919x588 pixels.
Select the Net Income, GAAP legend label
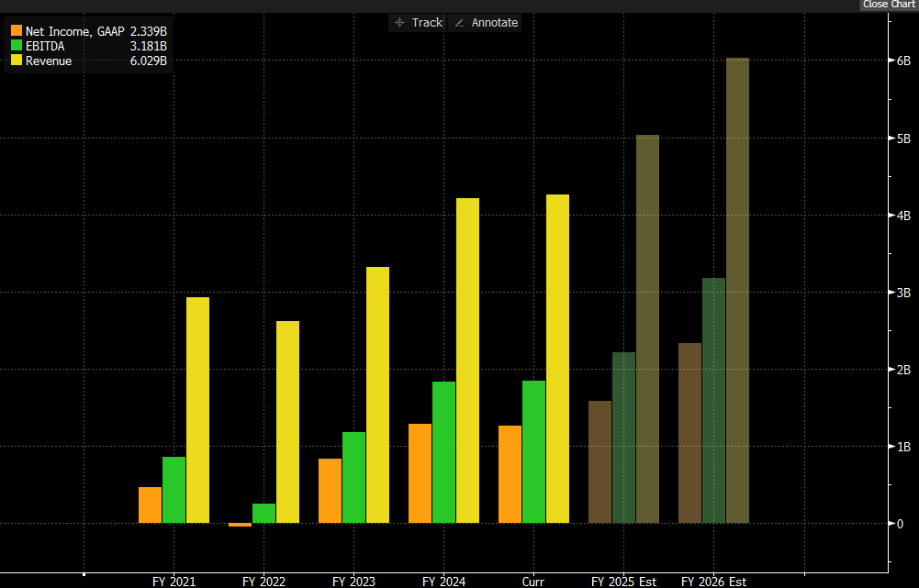(x=74, y=31)
